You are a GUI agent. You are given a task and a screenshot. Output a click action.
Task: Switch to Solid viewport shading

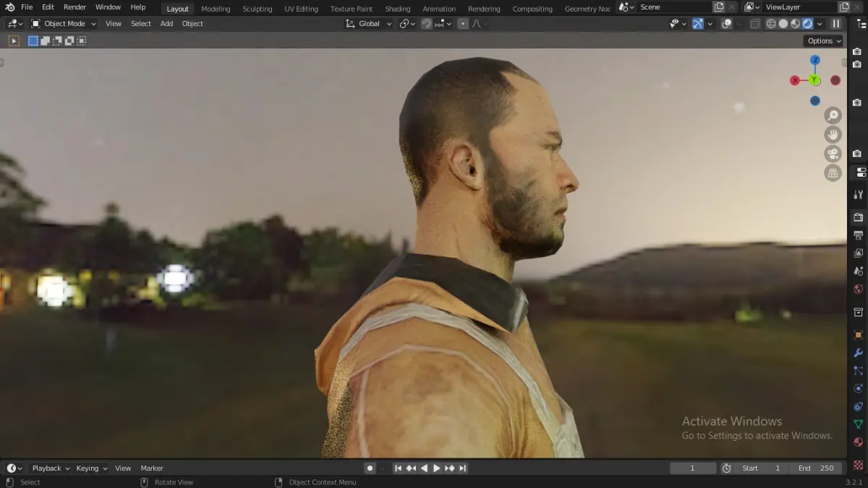[783, 23]
